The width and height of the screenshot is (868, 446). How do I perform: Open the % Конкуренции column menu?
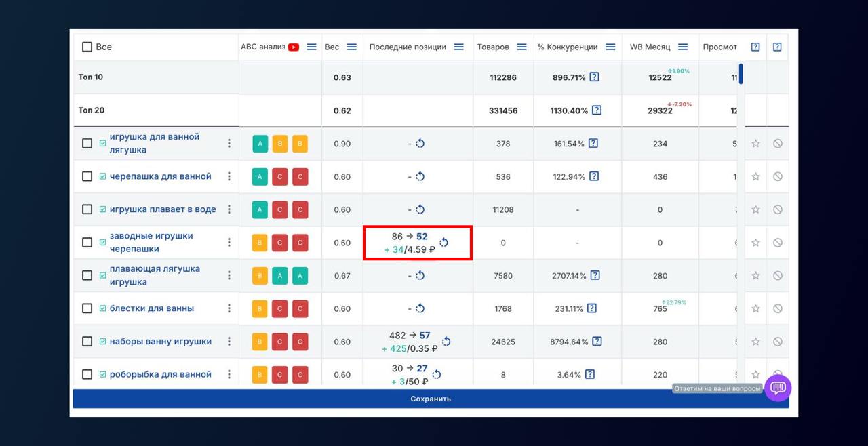coord(610,47)
